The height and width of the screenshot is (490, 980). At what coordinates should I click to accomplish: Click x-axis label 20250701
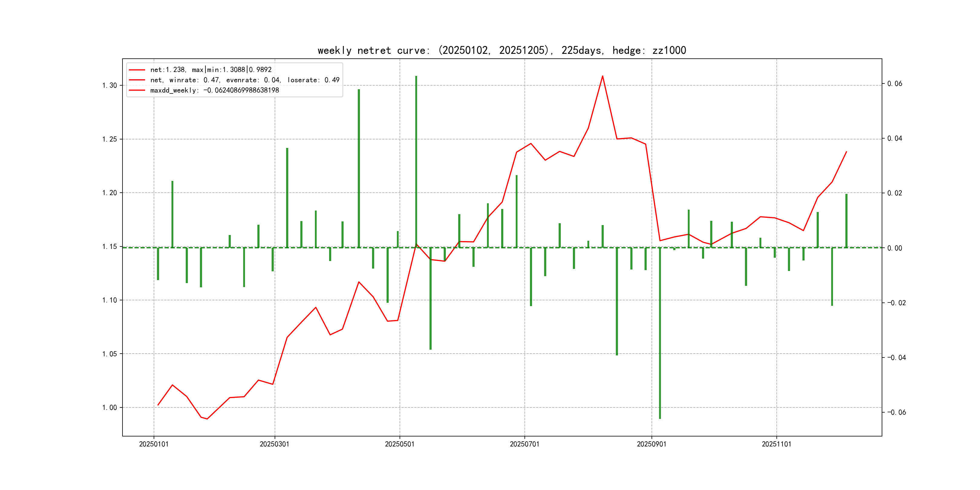point(524,444)
